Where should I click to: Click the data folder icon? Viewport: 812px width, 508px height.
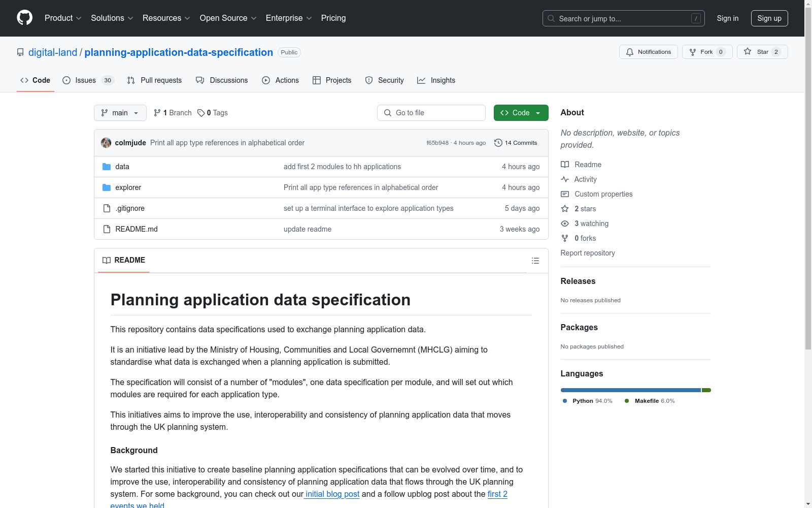[x=107, y=167]
